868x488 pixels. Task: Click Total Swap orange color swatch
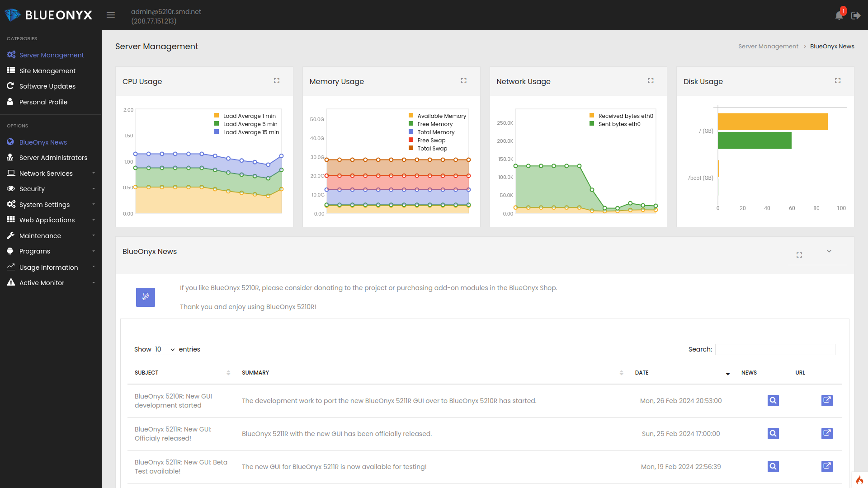click(411, 148)
